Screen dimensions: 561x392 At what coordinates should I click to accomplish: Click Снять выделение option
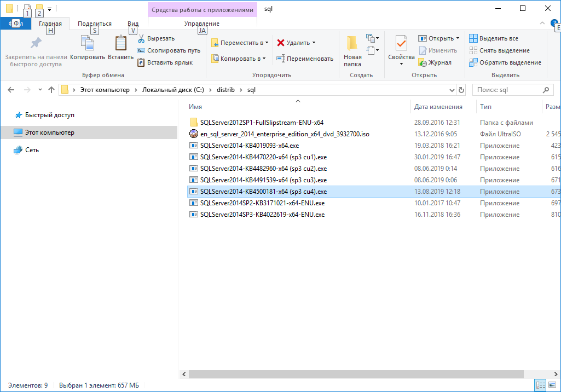pos(500,50)
